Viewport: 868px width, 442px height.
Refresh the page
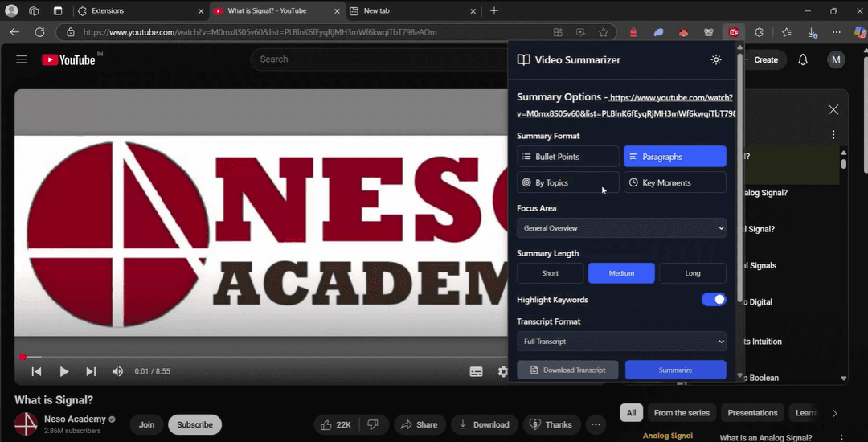pyautogui.click(x=40, y=32)
